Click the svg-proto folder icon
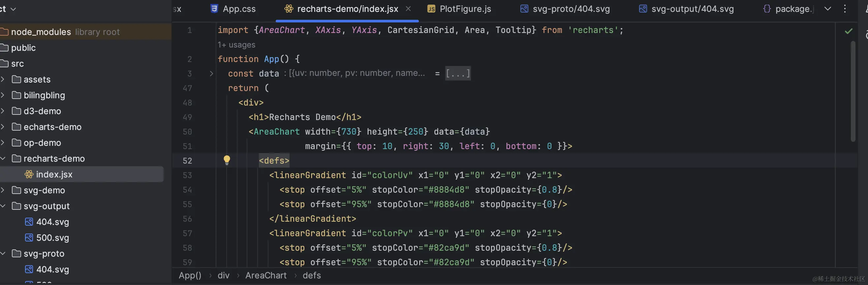Viewport: 868px width, 285px height. (x=16, y=254)
